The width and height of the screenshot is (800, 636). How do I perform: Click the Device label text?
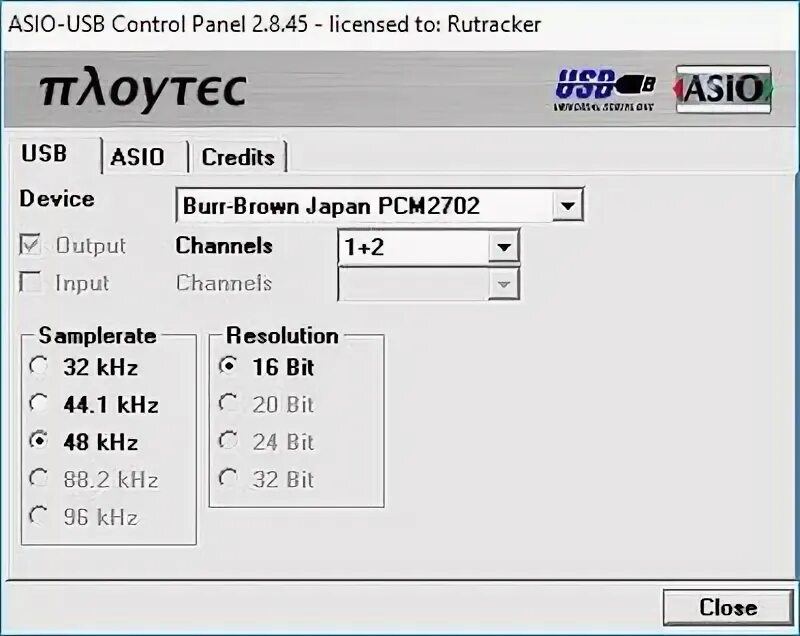coord(57,199)
